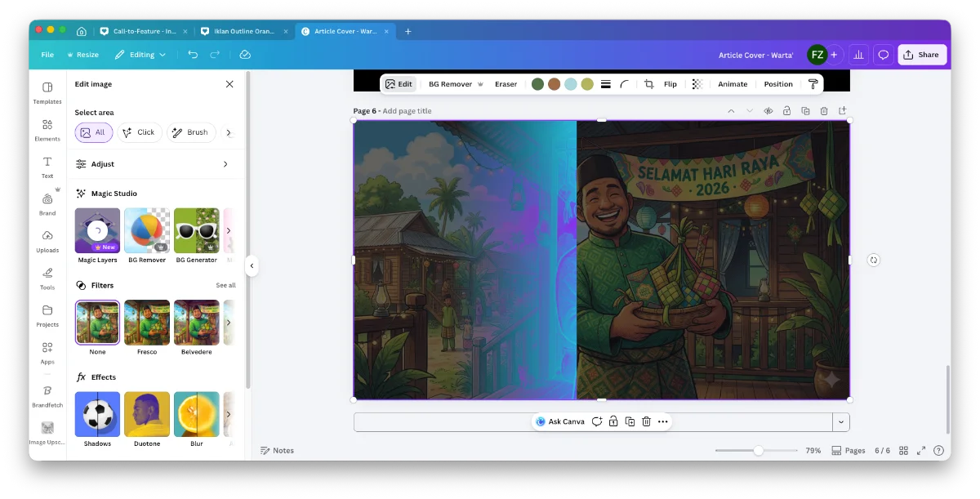
Task: Enter fullscreen presentation mode
Action: tap(921, 451)
